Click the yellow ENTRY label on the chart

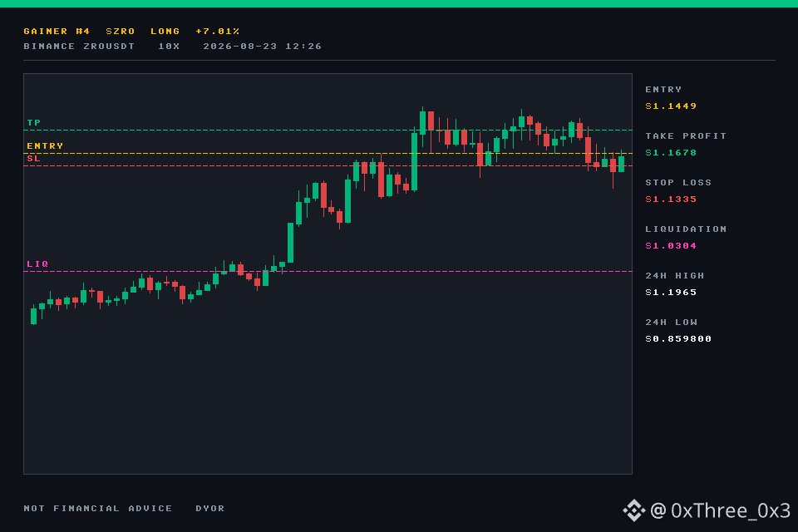click(x=45, y=145)
